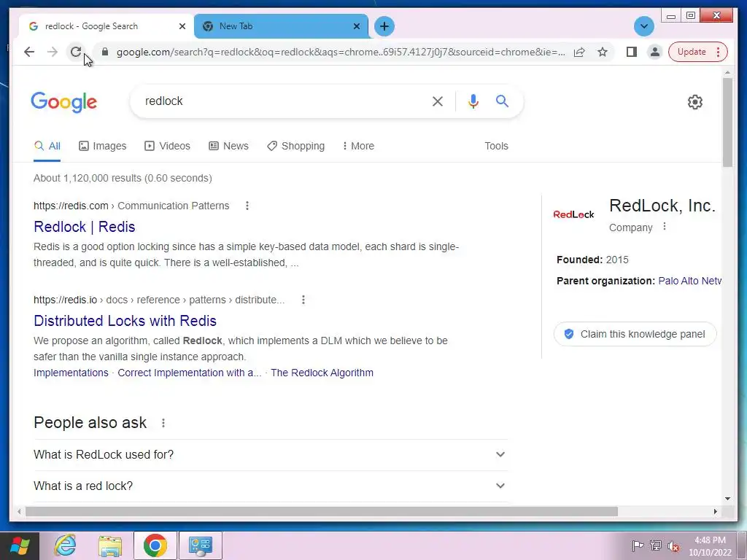Click the vertical scrollbar thumb

[x=727, y=122]
